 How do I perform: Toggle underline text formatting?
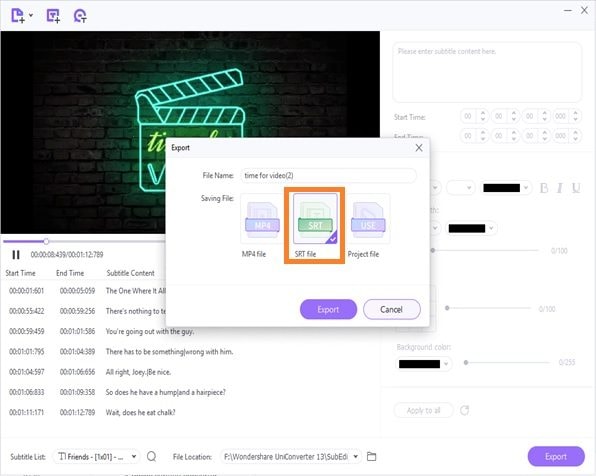coord(576,188)
